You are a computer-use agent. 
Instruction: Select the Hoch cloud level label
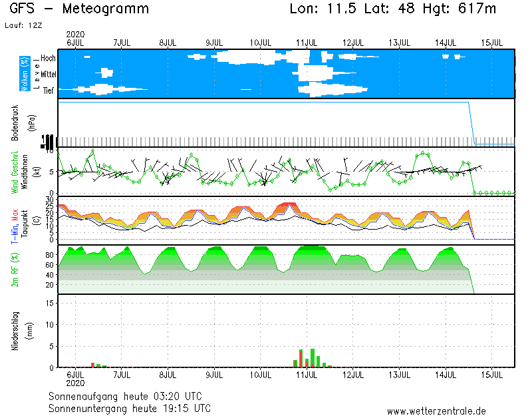tap(48, 59)
